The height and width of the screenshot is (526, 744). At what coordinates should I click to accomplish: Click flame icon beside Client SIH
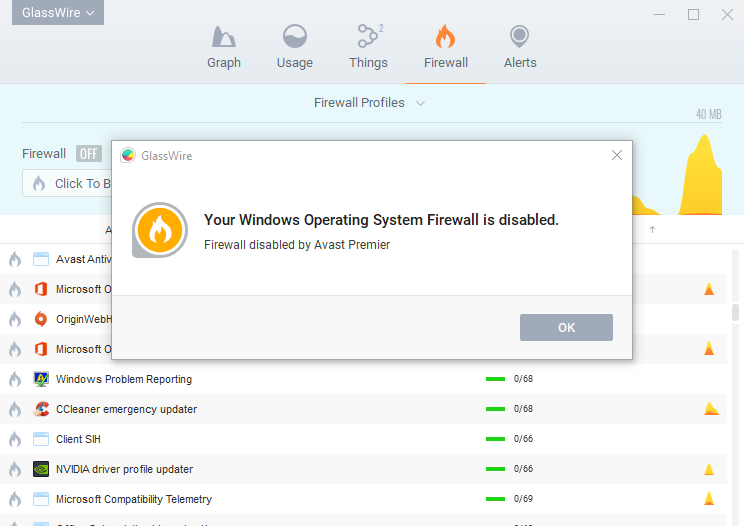tap(15, 440)
